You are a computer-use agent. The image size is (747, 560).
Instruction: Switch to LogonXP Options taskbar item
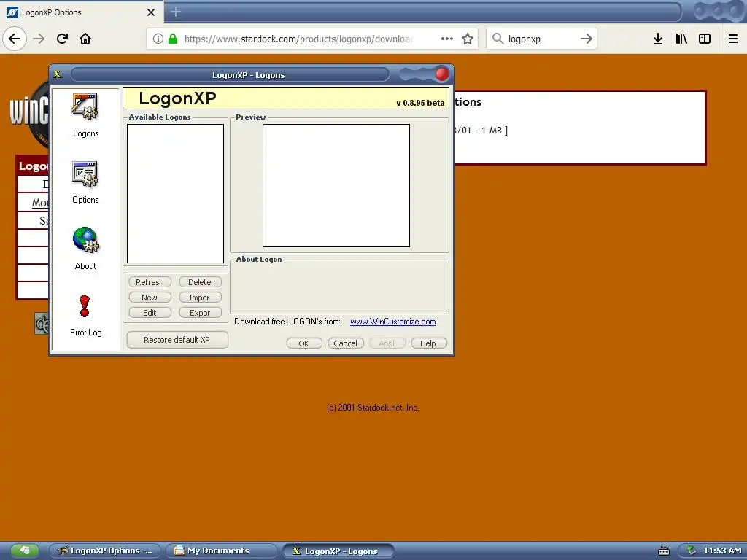click(x=106, y=551)
